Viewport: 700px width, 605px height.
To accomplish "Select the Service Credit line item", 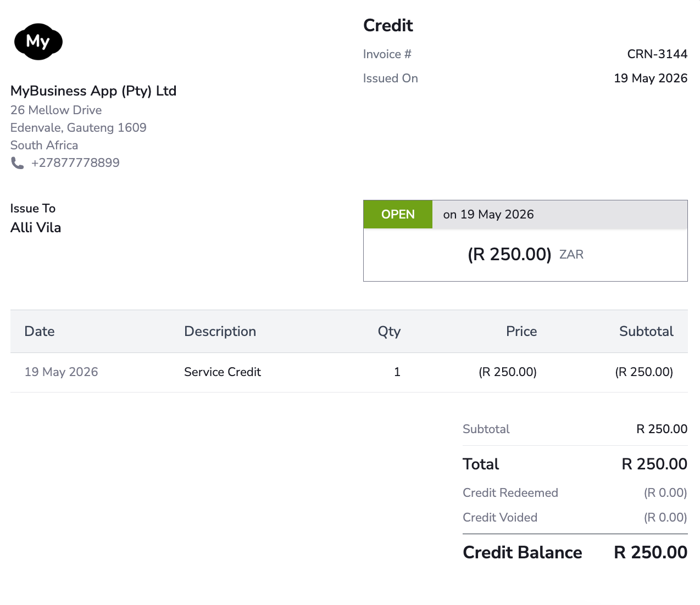I will pos(223,372).
